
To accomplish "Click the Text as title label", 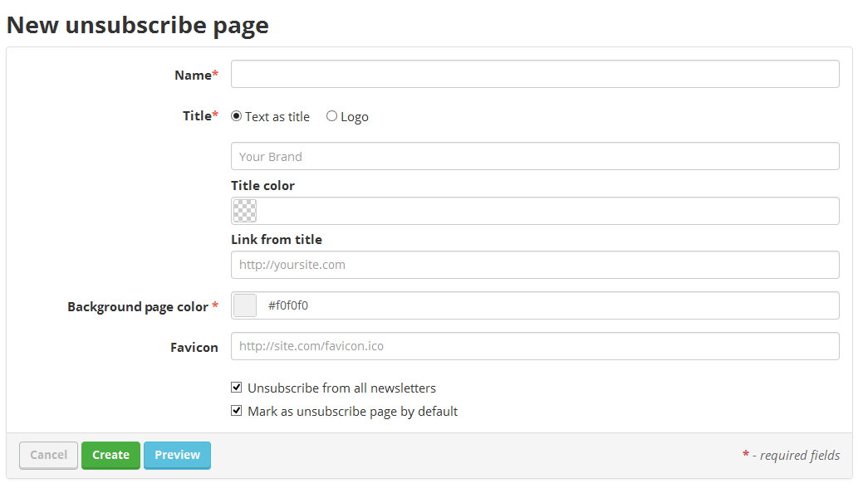I will 277,117.
